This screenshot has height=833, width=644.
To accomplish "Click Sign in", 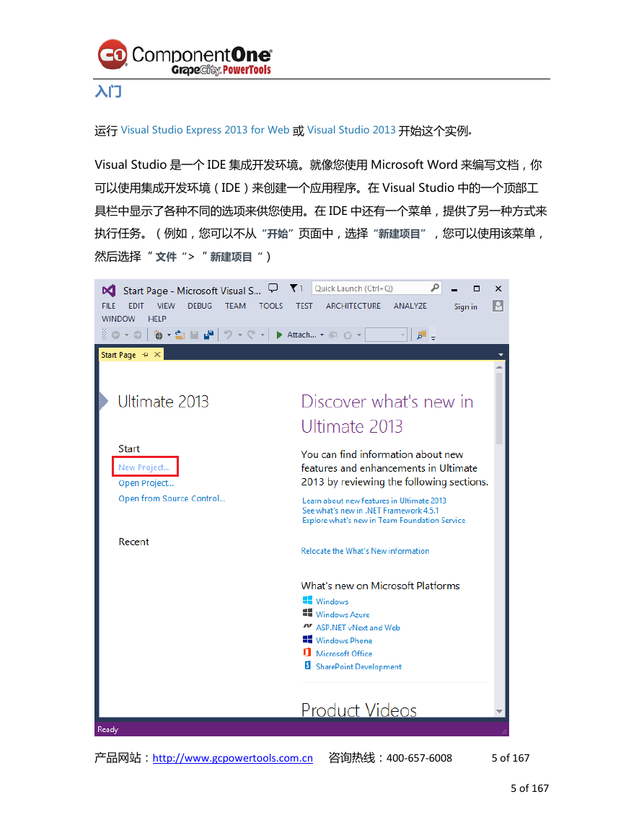I will (x=465, y=307).
